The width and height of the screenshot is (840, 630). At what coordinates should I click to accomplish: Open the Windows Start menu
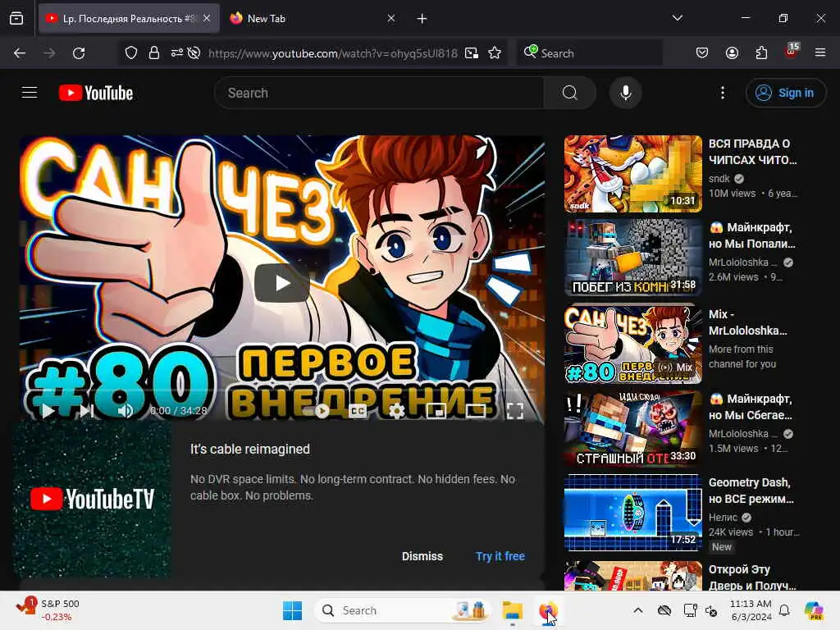tap(293, 610)
